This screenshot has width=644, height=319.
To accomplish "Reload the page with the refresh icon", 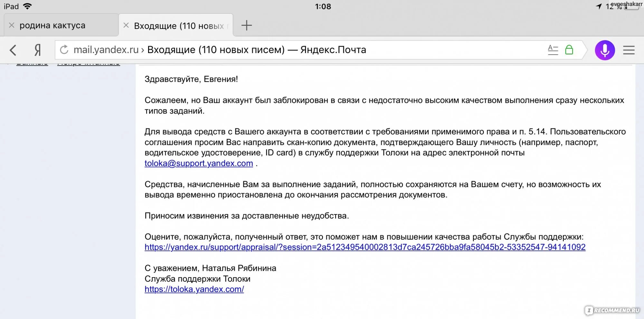I will click(64, 50).
